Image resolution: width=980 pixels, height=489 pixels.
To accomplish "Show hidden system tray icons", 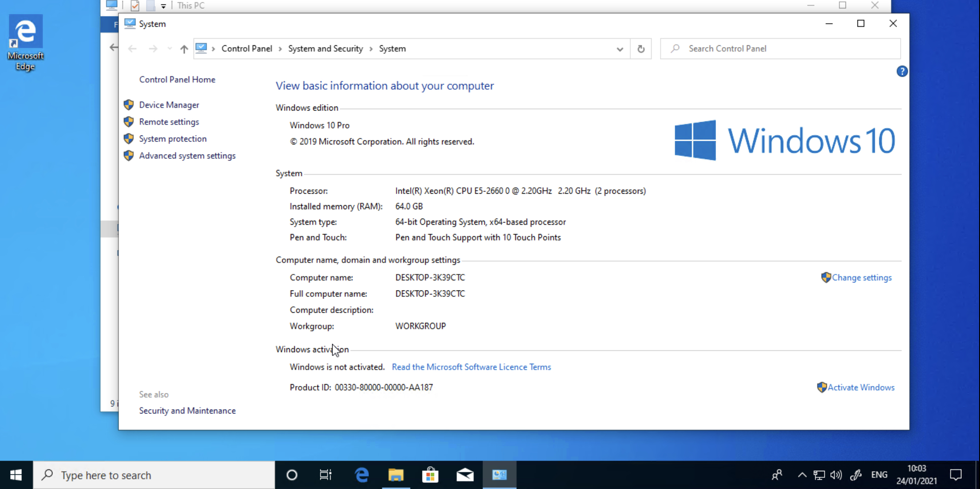I will coord(802,475).
